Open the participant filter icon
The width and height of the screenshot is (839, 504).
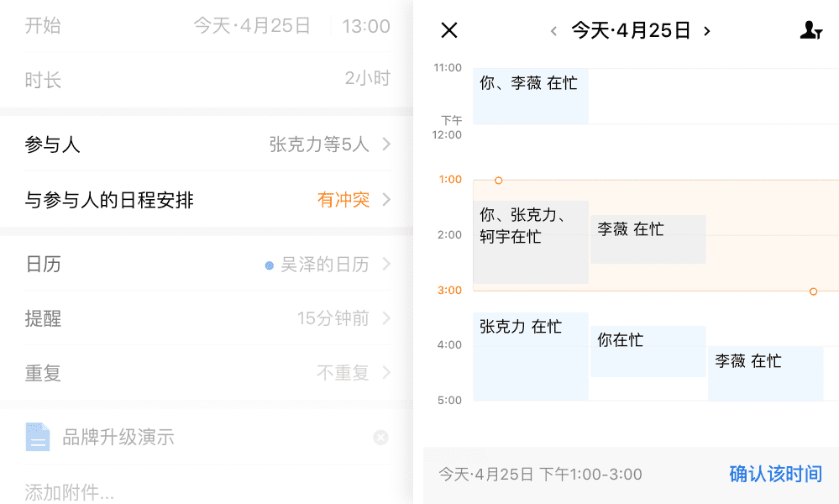tap(810, 31)
